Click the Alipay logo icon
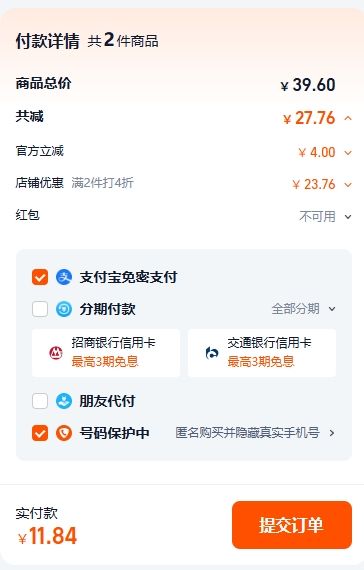This screenshot has height=570, width=364. 64,277
